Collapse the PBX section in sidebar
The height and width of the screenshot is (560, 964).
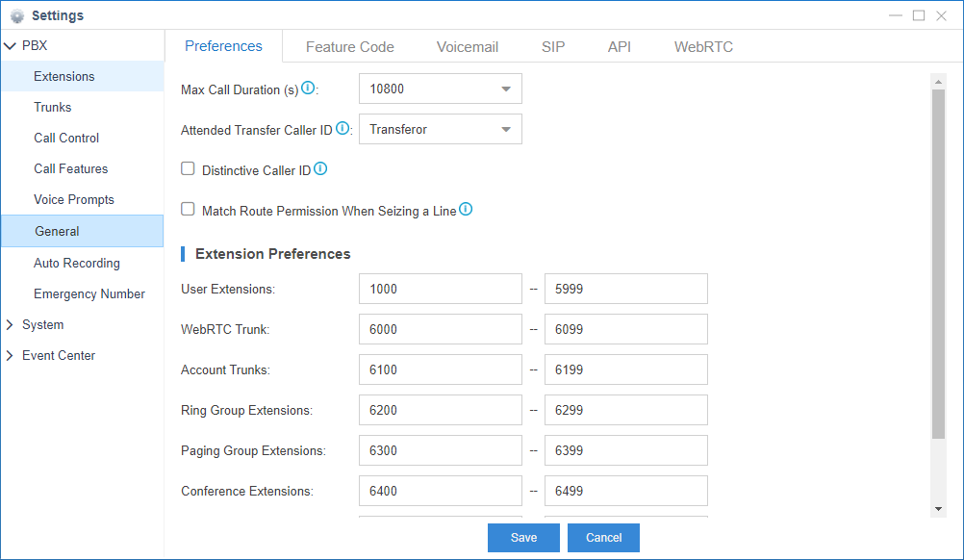click(10, 44)
